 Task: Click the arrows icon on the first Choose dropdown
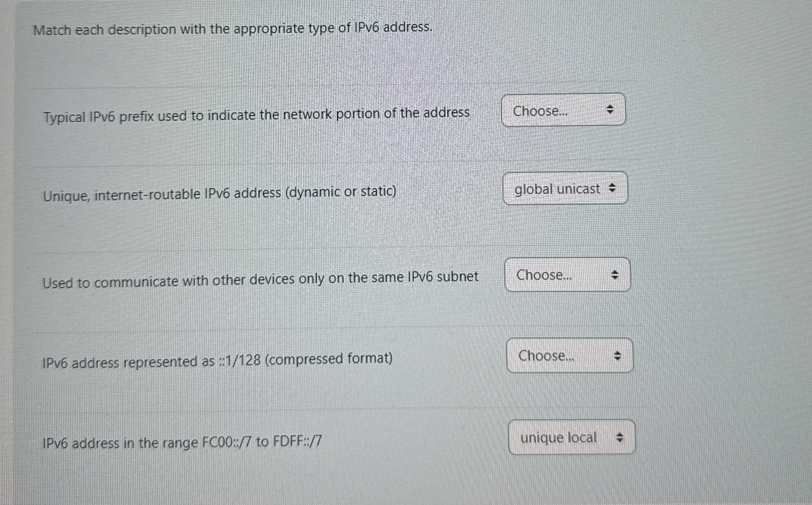(611, 109)
